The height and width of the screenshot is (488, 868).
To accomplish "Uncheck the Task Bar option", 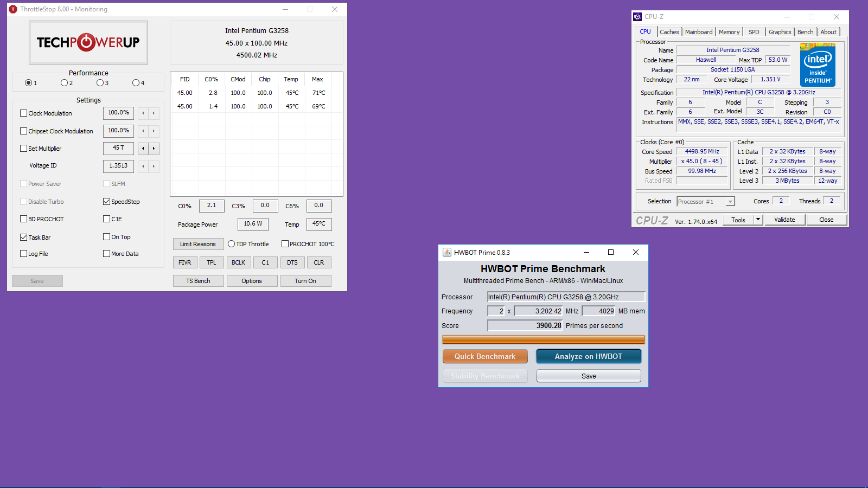I will pos(23,237).
